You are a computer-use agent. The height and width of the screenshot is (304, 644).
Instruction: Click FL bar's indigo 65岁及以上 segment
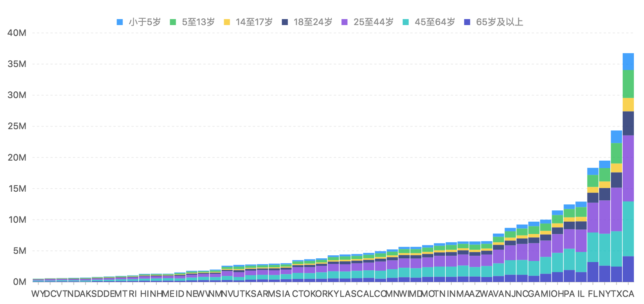click(593, 272)
